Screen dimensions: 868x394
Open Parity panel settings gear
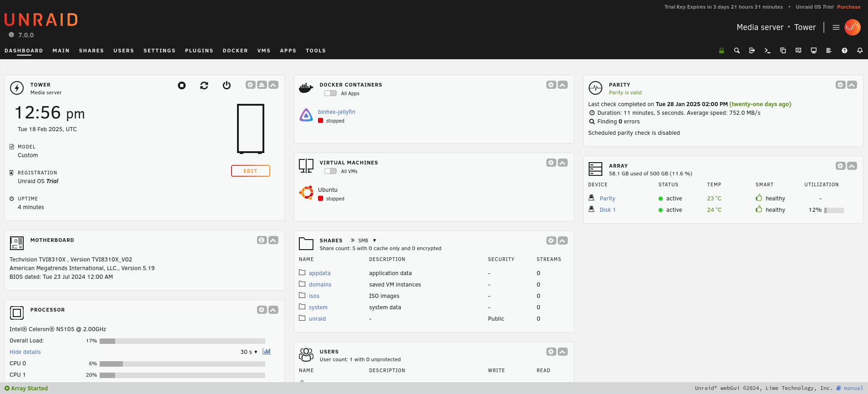coord(840,85)
